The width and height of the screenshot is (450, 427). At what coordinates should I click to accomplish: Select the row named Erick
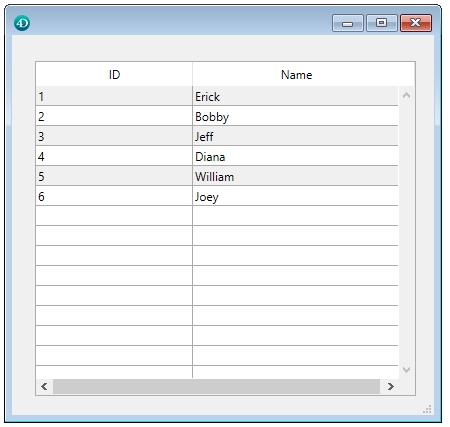[217, 96]
